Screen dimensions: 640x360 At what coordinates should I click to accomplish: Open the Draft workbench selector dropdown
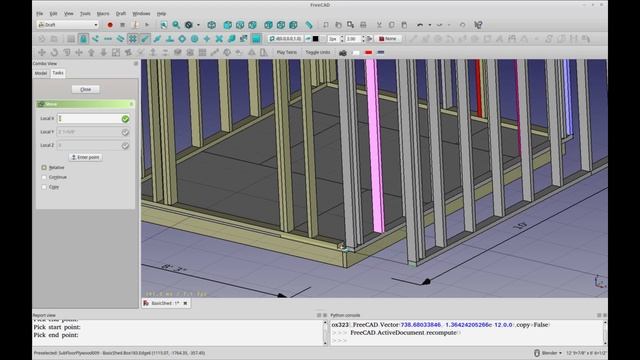(x=67, y=25)
